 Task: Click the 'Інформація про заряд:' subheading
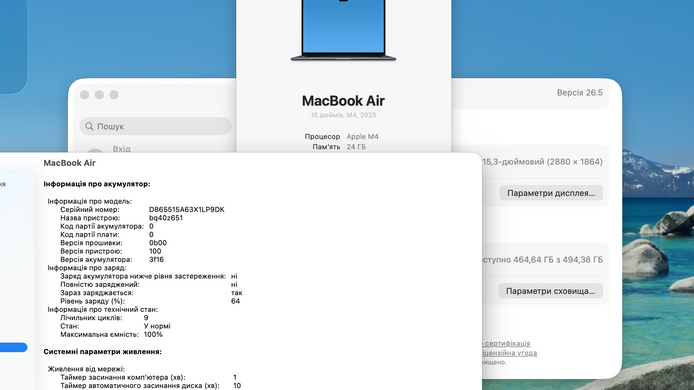87,268
